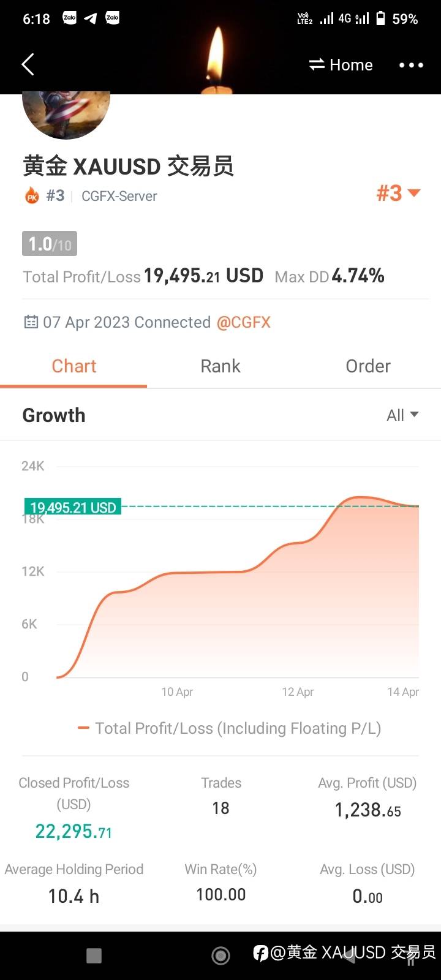The height and width of the screenshot is (980, 441).
Task: Switch to the Order tab
Action: [x=367, y=366]
